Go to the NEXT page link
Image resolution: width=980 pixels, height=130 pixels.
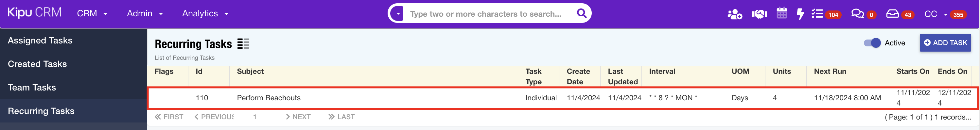tap(298, 117)
